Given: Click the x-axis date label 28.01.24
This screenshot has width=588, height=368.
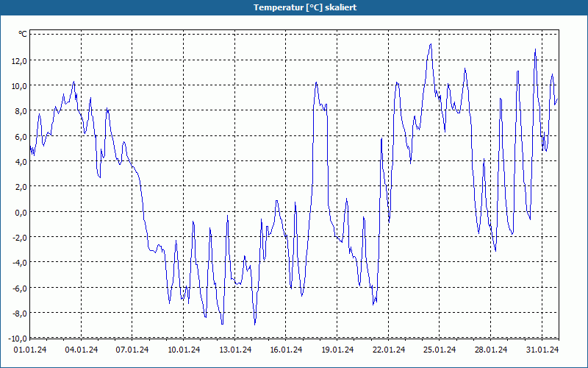Looking at the screenshot, I should pos(491,350).
